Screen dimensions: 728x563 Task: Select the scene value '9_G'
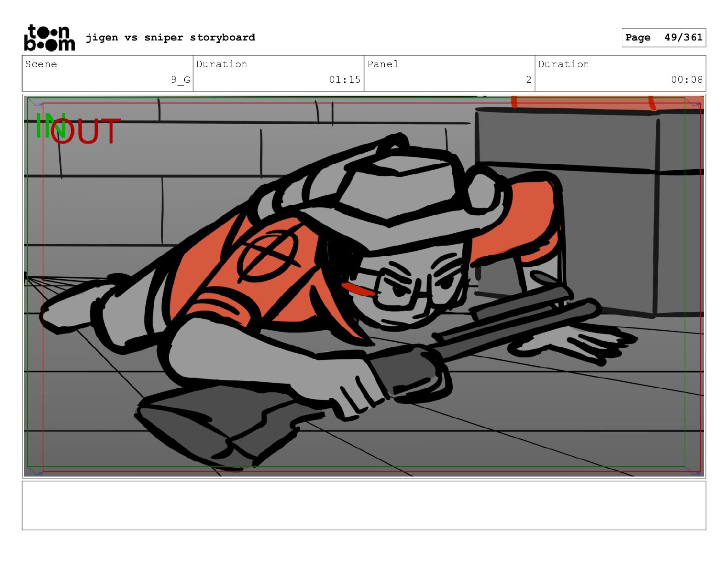tap(181, 80)
